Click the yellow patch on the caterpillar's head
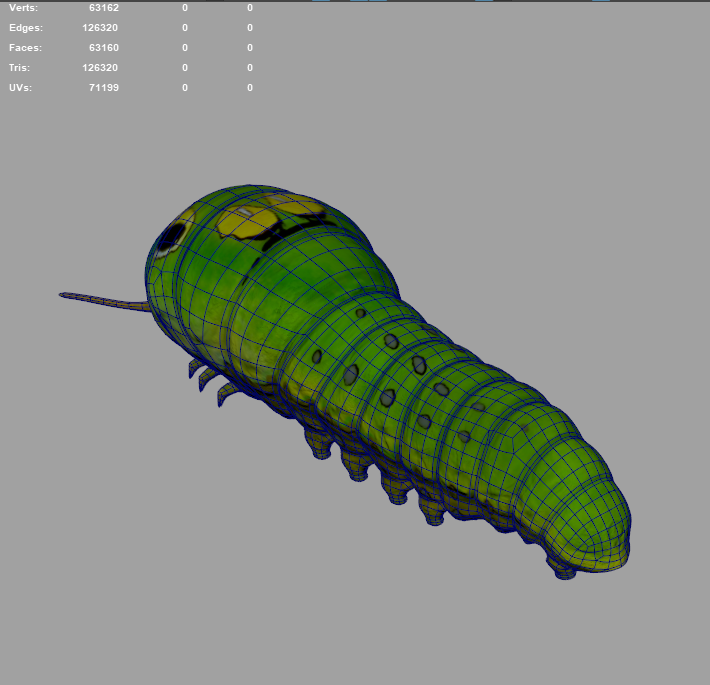Screen dimensions: 710x685 (238, 224)
